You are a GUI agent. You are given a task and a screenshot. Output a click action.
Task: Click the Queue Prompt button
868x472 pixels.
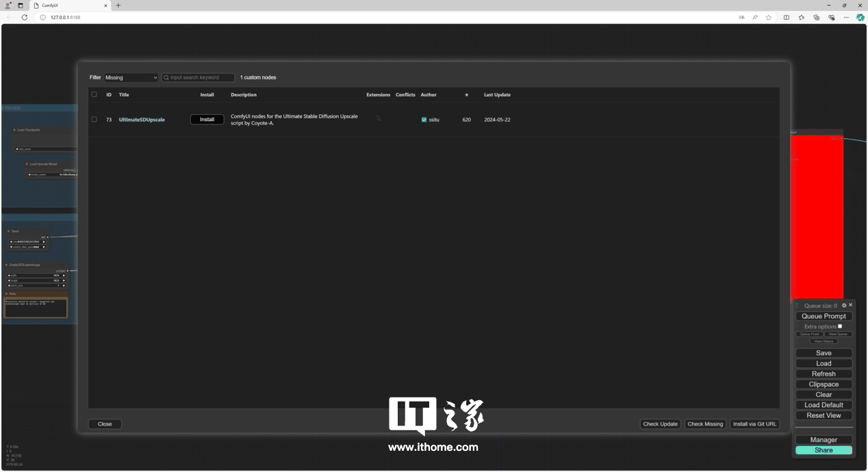click(823, 316)
